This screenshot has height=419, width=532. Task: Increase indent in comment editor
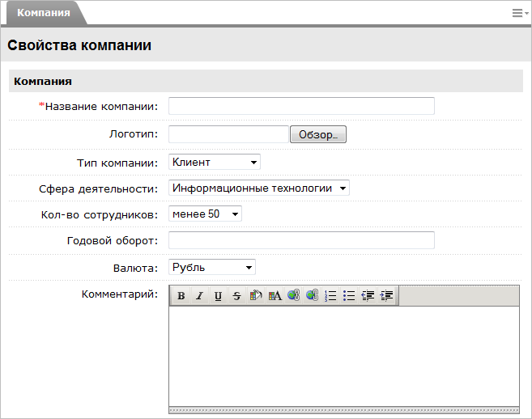(x=386, y=296)
